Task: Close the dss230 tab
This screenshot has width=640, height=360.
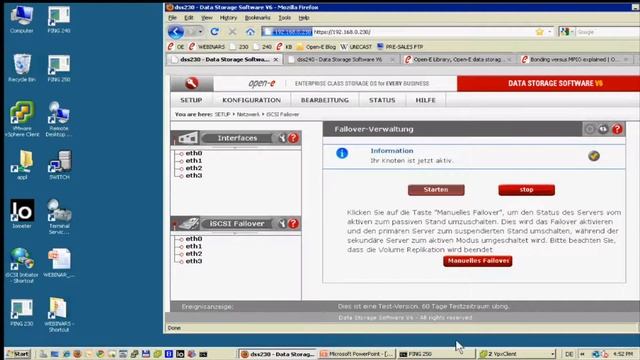Action: coord(276,60)
